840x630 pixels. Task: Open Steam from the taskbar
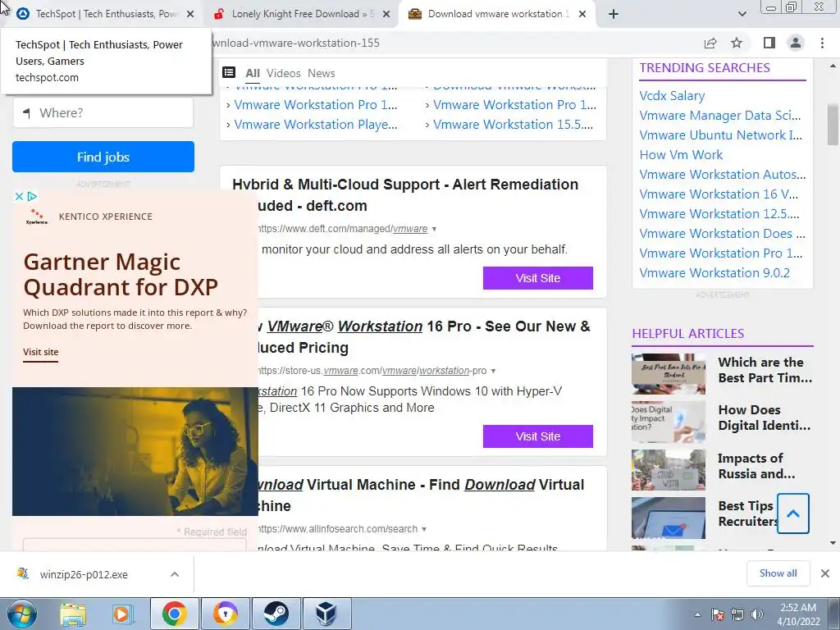tap(276, 614)
